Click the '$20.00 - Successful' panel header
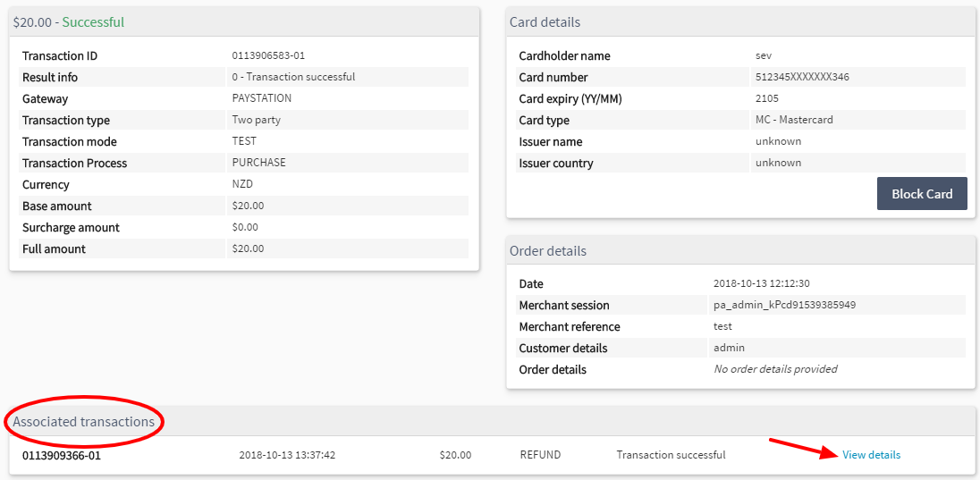Viewport: 980px width, 480px height. pyautogui.click(x=244, y=21)
